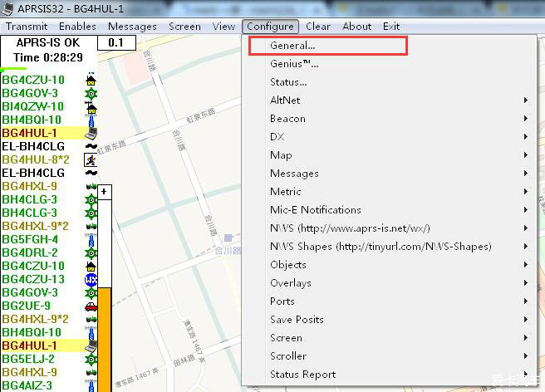Click the blue WX icon beside BG4CZU-13
The width and height of the screenshot is (545, 392).
[x=91, y=279]
